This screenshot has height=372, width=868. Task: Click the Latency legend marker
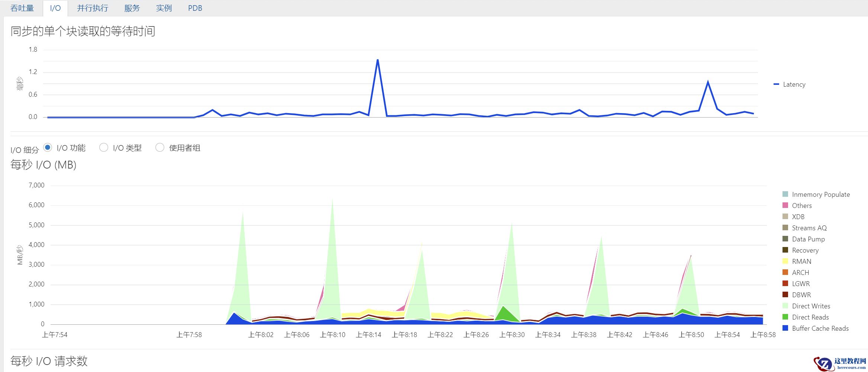click(x=776, y=84)
